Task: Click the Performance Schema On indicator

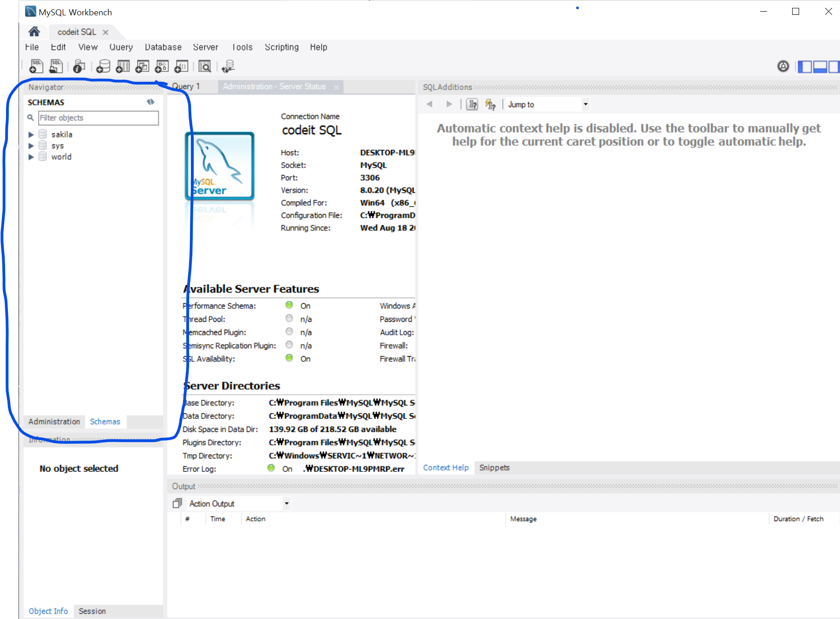Action: pyautogui.click(x=289, y=305)
